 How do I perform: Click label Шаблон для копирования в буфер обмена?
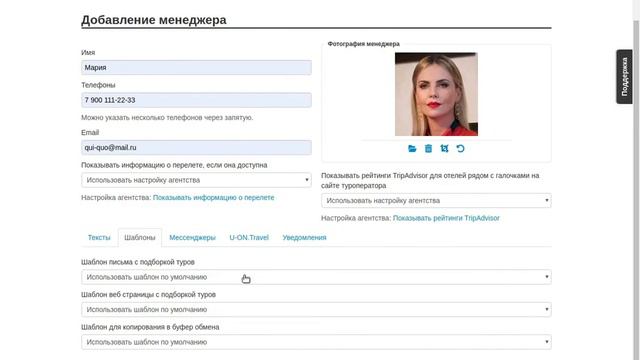pos(150,327)
